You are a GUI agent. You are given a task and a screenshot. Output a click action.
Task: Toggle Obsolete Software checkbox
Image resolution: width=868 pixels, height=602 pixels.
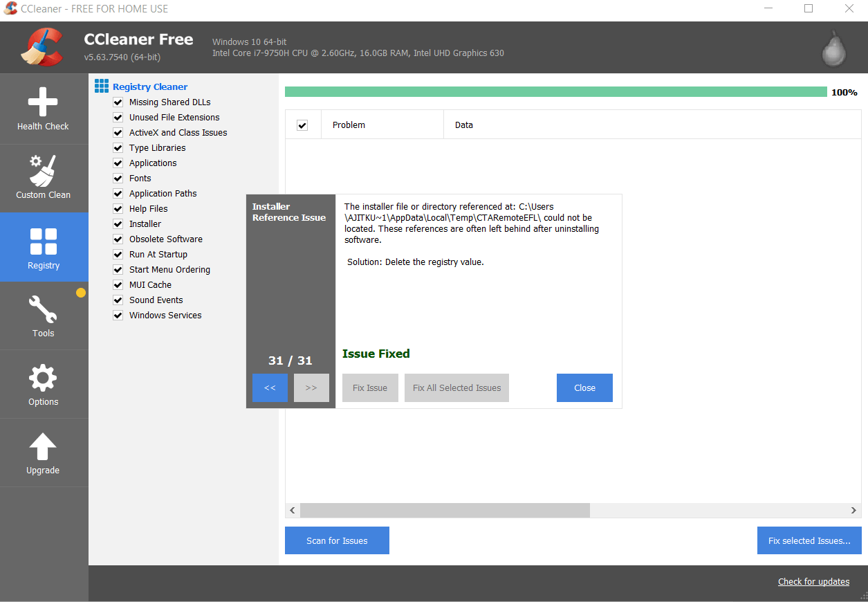118,239
